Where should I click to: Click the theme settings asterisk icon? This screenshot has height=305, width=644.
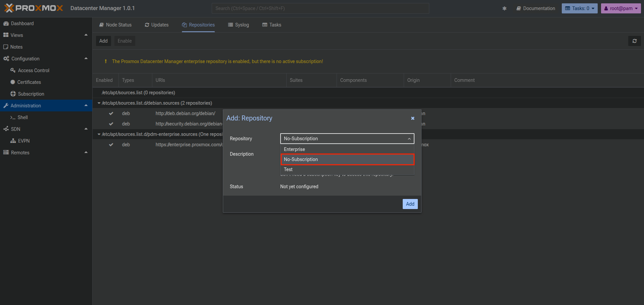pos(504,8)
